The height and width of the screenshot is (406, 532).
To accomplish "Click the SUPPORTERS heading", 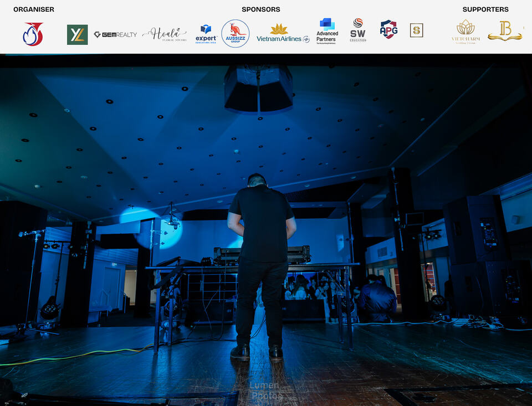I will [485, 9].
